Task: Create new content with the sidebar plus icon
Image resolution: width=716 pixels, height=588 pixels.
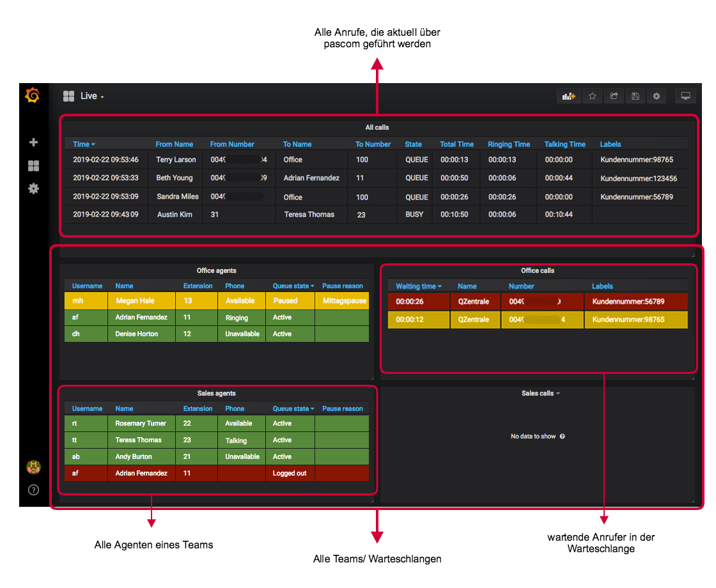Action: [x=33, y=142]
